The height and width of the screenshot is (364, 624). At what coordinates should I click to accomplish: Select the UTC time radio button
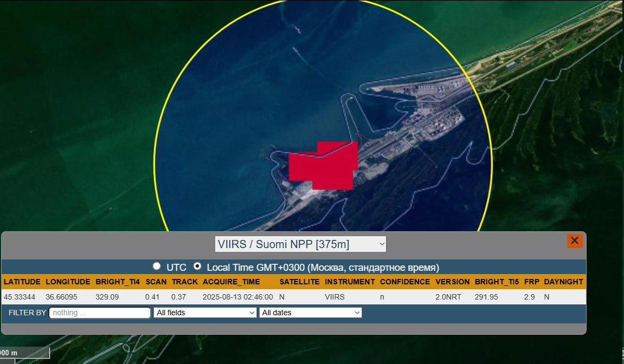click(x=157, y=266)
